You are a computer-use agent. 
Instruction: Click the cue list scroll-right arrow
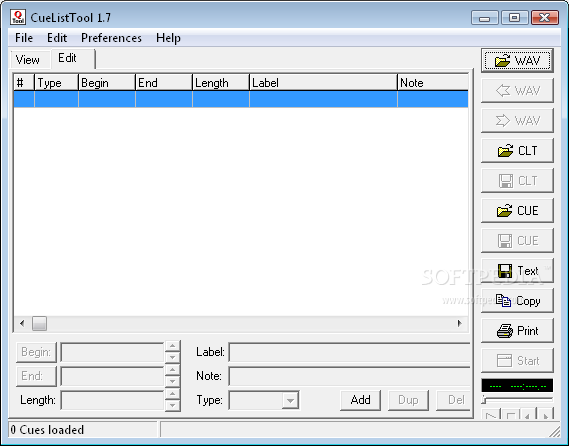[460, 323]
